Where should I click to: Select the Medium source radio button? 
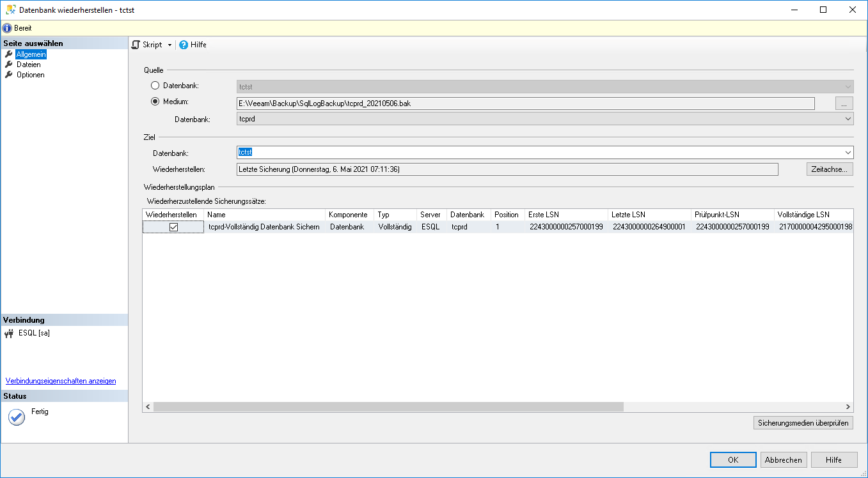155,102
